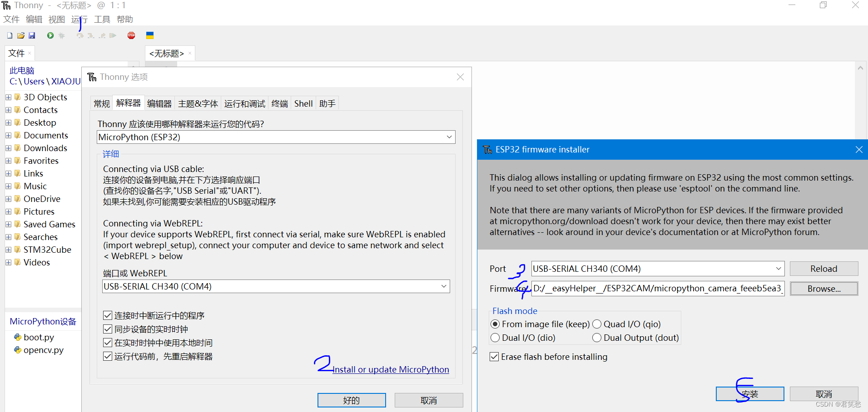
Task: Click the Step Out toolbar icon
Action: pos(102,35)
